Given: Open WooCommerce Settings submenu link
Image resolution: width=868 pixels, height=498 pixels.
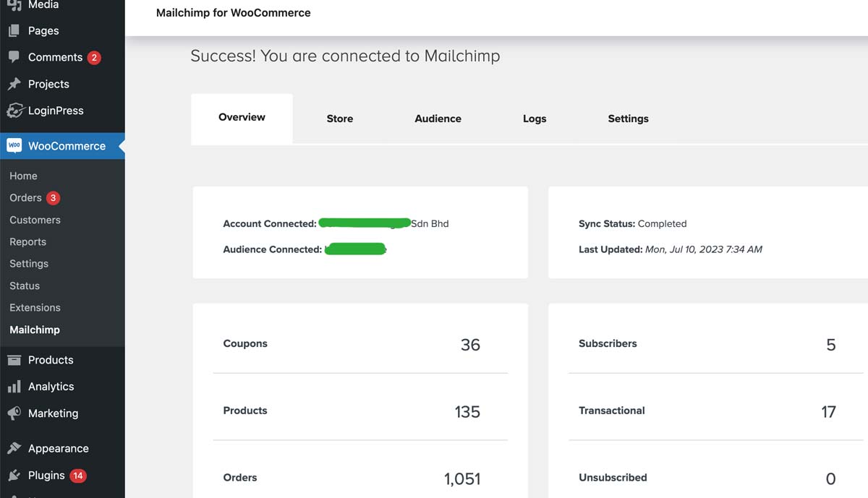Looking at the screenshot, I should [x=29, y=264].
